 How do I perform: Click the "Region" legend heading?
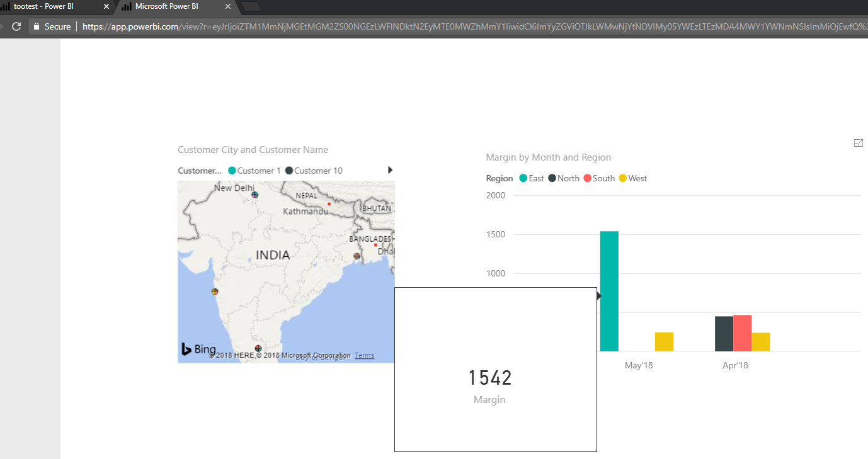pyautogui.click(x=500, y=178)
